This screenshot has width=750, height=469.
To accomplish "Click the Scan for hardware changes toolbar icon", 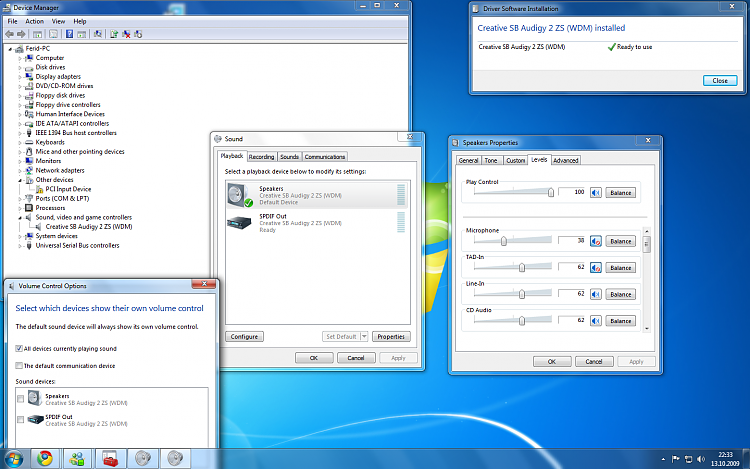I will [98, 34].
